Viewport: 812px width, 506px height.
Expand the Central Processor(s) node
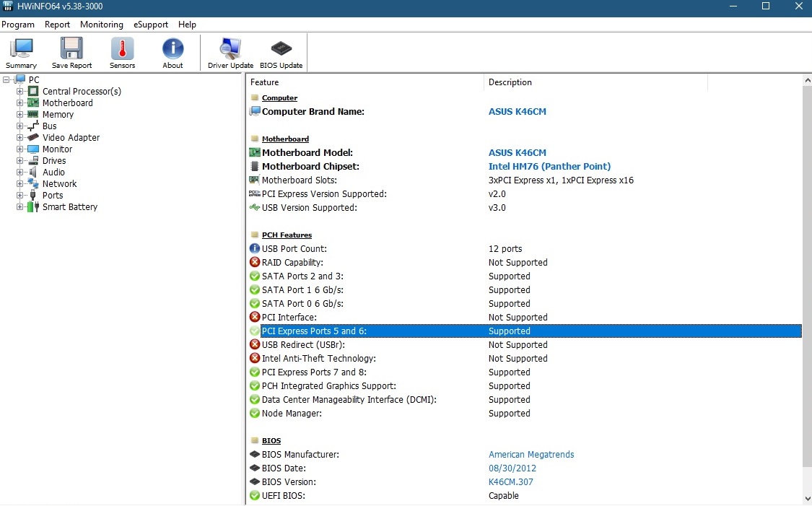pyautogui.click(x=19, y=91)
